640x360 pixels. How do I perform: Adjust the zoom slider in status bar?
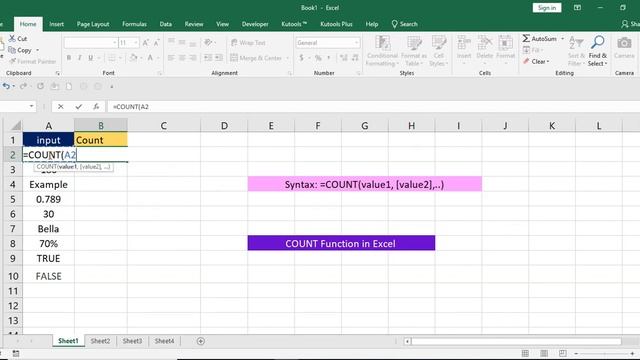pyautogui.click(x=604, y=353)
